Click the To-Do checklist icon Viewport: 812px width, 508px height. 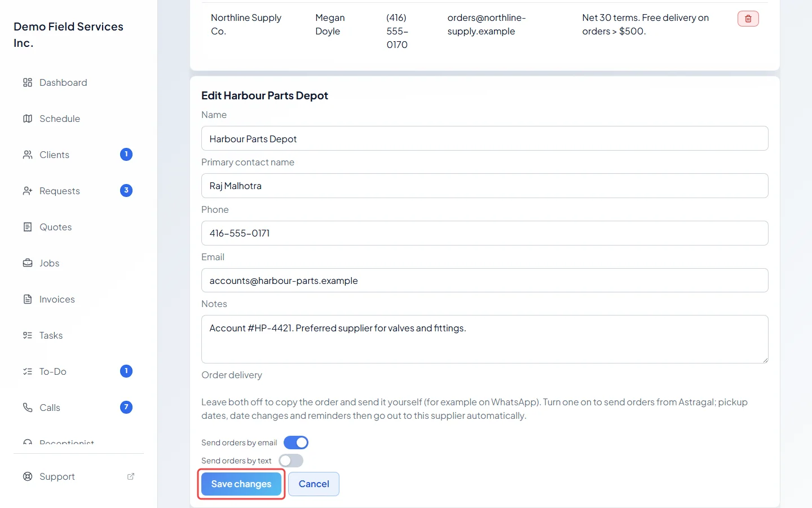point(28,371)
